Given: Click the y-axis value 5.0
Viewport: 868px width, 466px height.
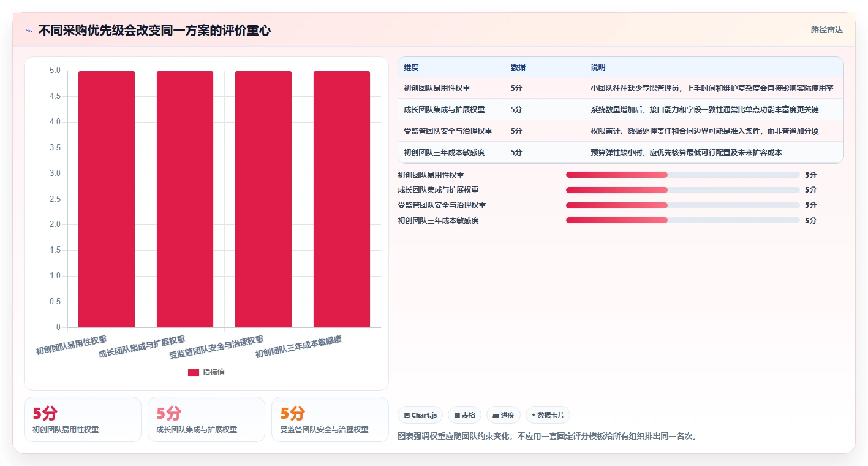Looking at the screenshot, I should tap(55, 71).
